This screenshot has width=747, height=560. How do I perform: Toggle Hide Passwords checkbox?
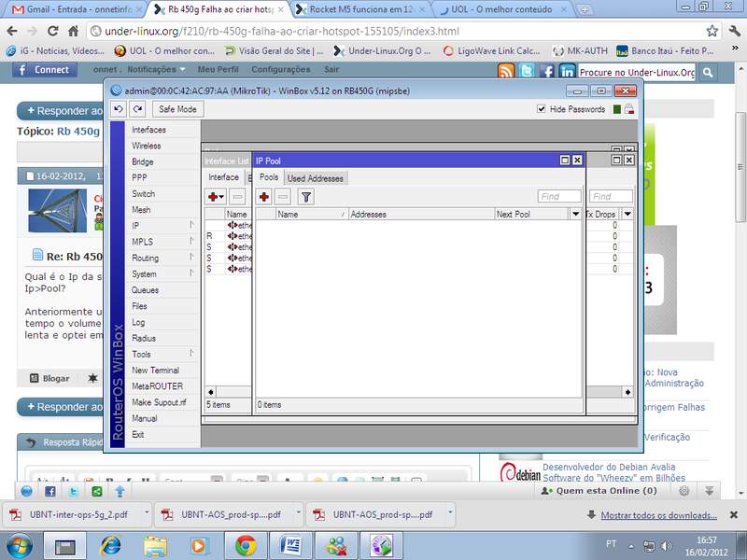pyautogui.click(x=542, y=109)
